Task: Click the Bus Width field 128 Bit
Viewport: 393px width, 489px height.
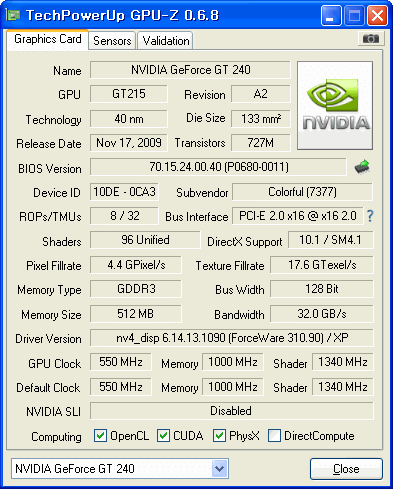Action: coord(322,289)
